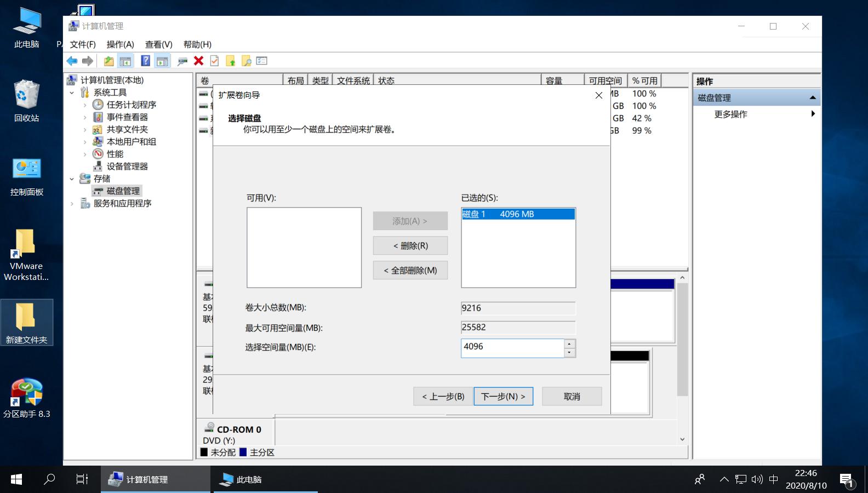The image size is (868, 493).
Task: Increase 选择空间量 with up spinner
Action: tap(570, 343)
